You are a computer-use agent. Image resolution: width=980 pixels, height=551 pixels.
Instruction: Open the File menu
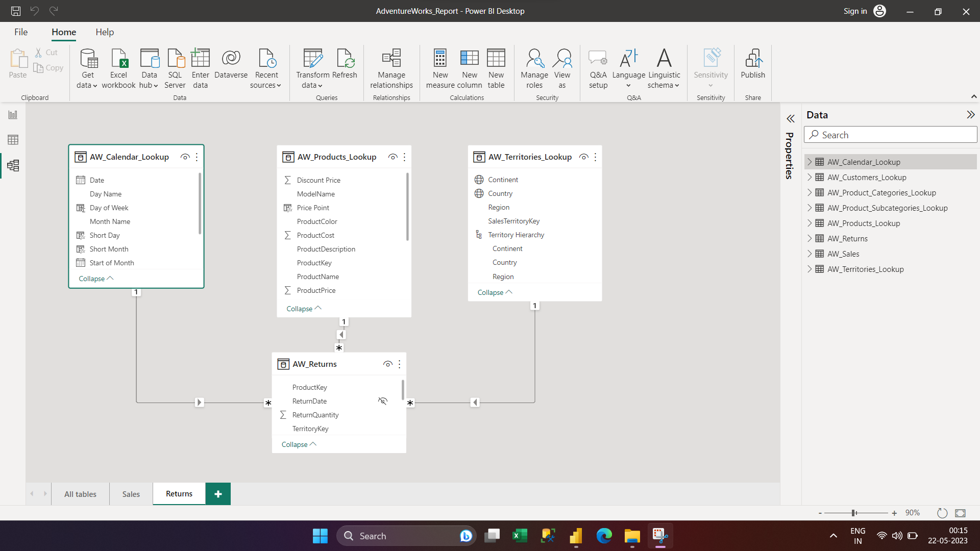(x=21, y=32)
